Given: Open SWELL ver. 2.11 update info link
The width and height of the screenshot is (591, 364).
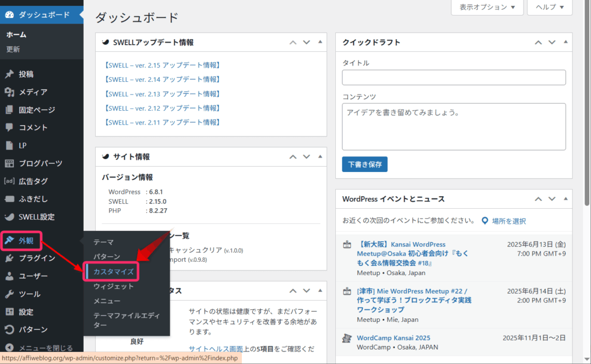Looking at the screenshot, I should tap(162, 122).
